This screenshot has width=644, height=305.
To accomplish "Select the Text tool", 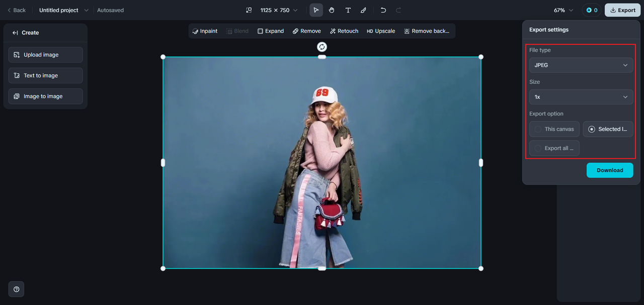I will click(348, 10).
